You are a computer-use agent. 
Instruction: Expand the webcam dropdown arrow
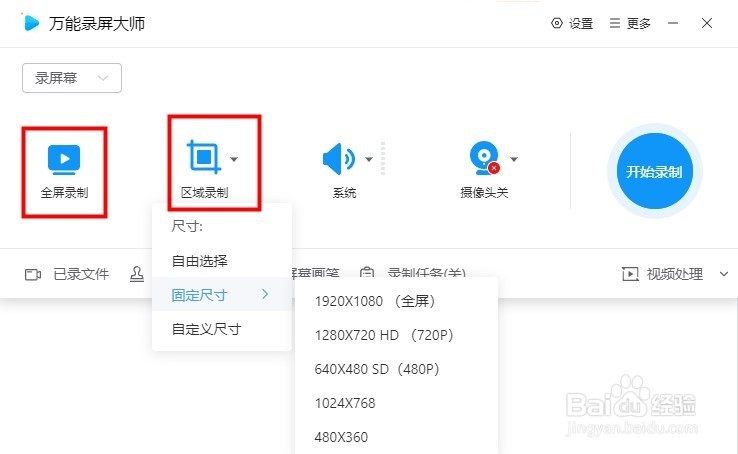click(x=514, y=159)
